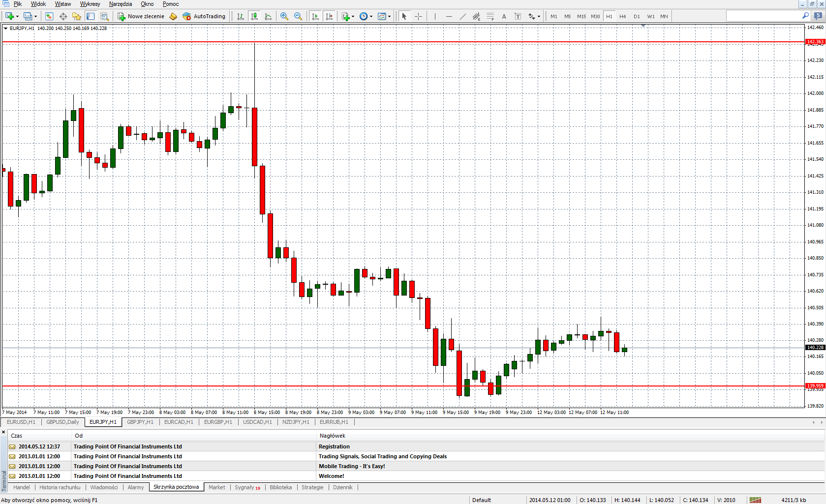Open the Wykresy menu

(x=90, y=4)
